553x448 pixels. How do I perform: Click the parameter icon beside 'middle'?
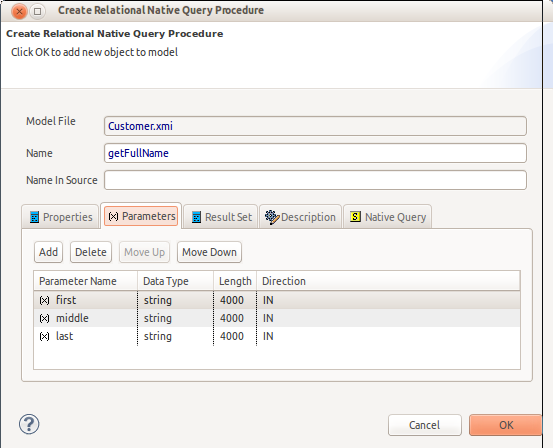coord(44,319)
